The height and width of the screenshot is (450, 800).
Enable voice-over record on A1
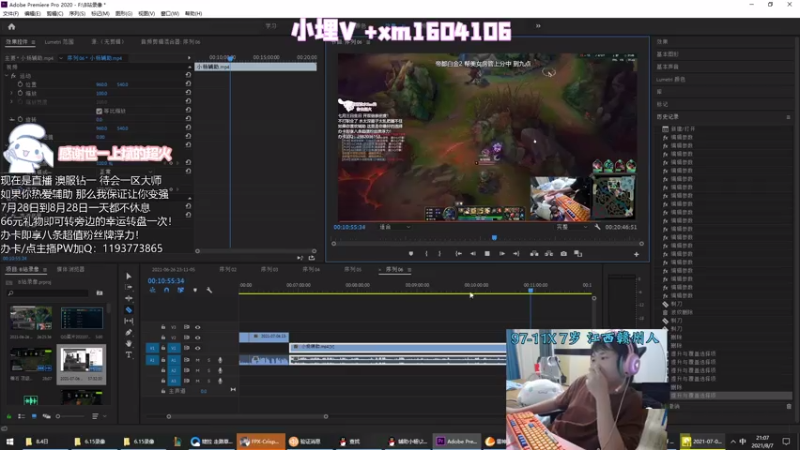(220, 360)
